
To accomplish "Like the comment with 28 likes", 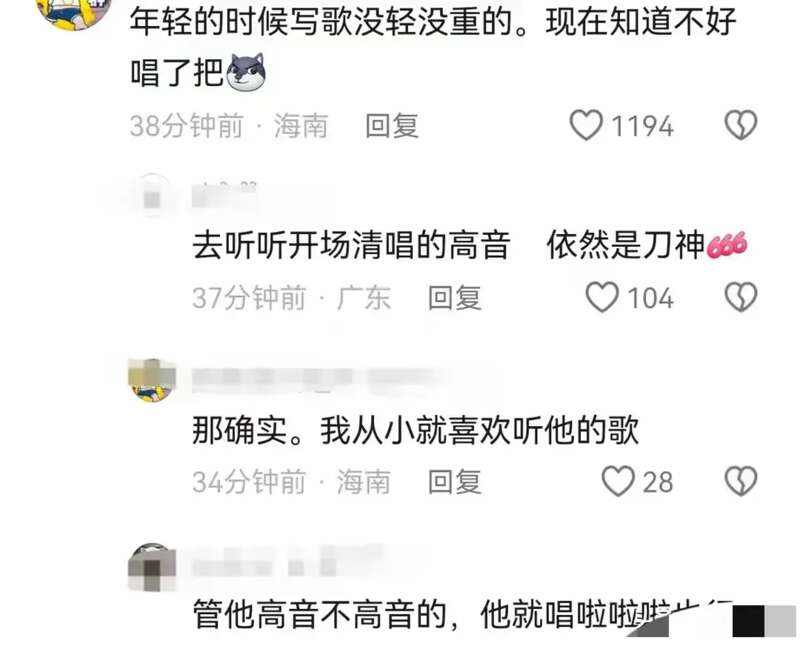I will (x=618, y=481).
